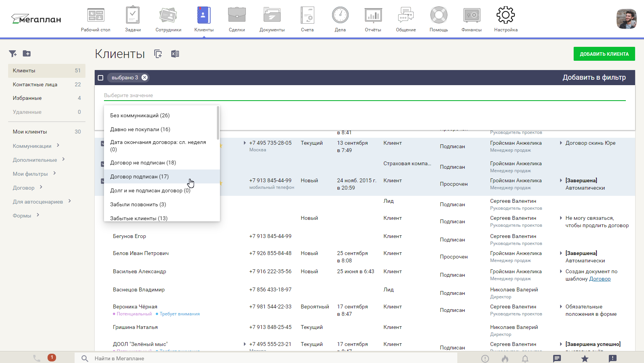Choose Договор не подписан (18) option
The height and width of the screenshot is (363, 644).
(x=162, y=163)
